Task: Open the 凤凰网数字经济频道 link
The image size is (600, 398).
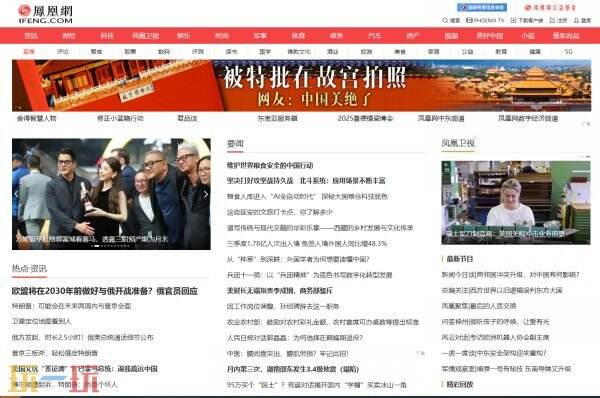Action: (x=528, y=118)
